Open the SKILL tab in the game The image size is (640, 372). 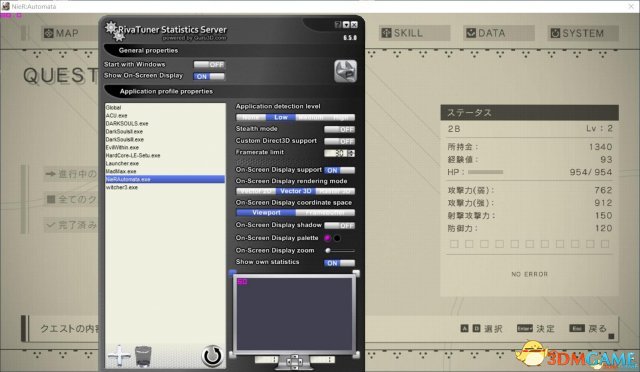tap(415, 33)
